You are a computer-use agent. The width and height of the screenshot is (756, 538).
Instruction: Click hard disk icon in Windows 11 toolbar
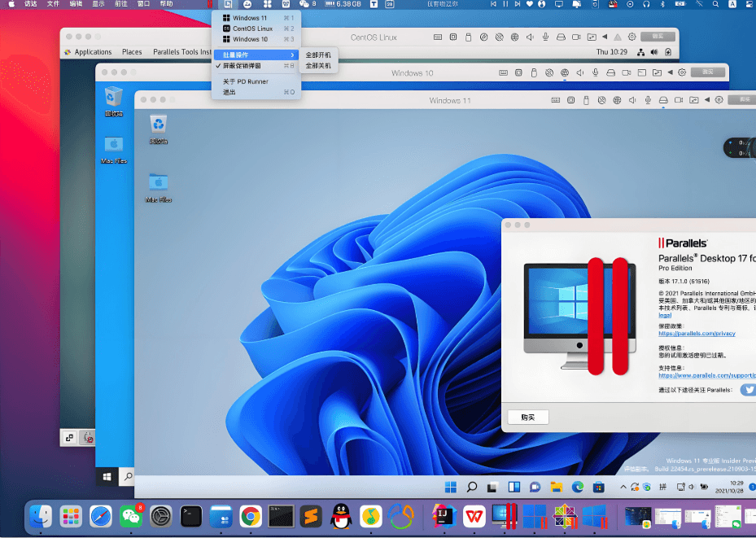point(663,100)
